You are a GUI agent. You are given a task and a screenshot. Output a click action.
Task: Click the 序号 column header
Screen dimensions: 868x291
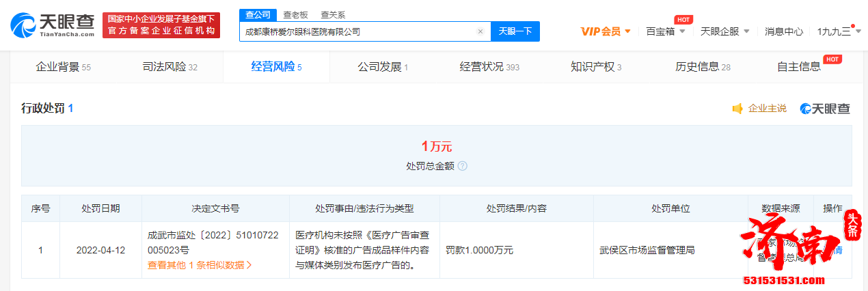click(40, 208)
